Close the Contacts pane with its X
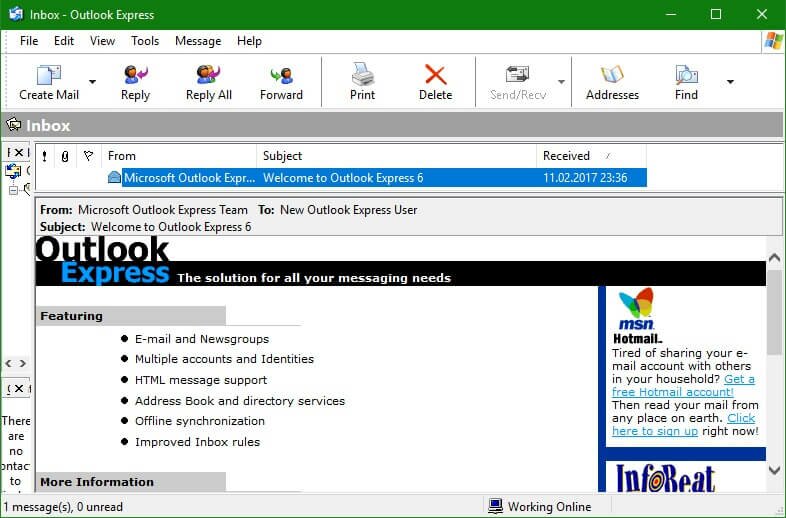The image size is (786, 518). 19,388
